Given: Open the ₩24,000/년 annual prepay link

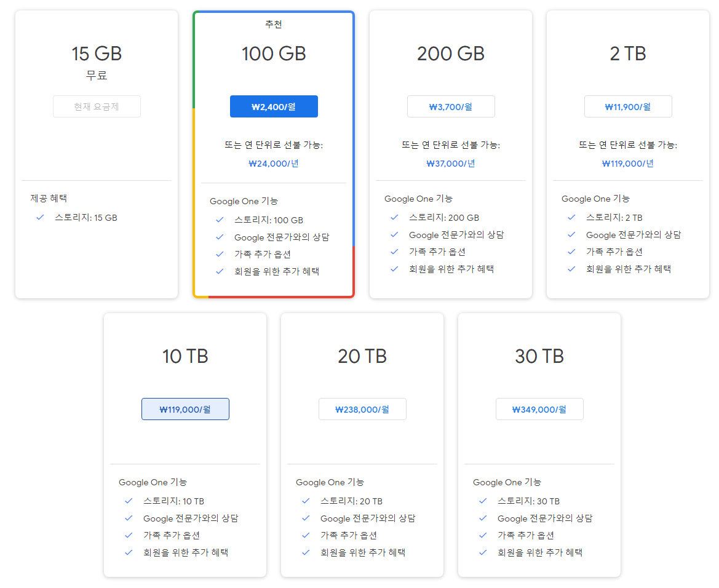Looking at the screenshot, I should pyautogui.click(x=274, y=163).
